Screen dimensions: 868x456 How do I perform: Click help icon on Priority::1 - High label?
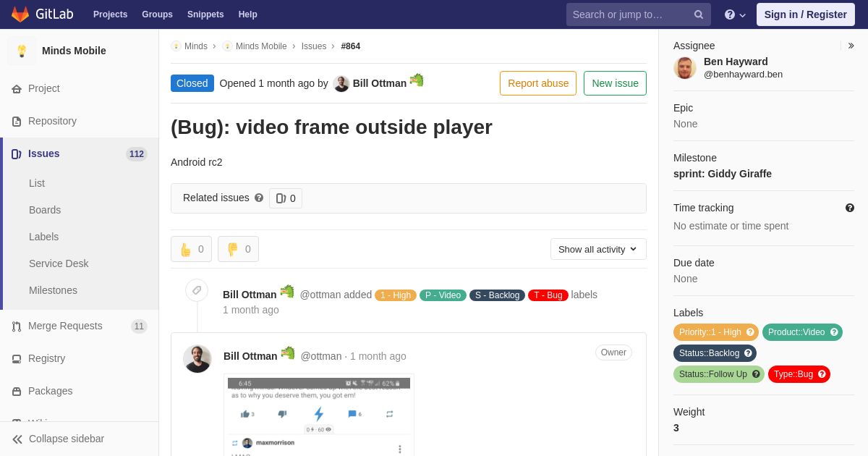pyautogui.click(x=750, y=332)
